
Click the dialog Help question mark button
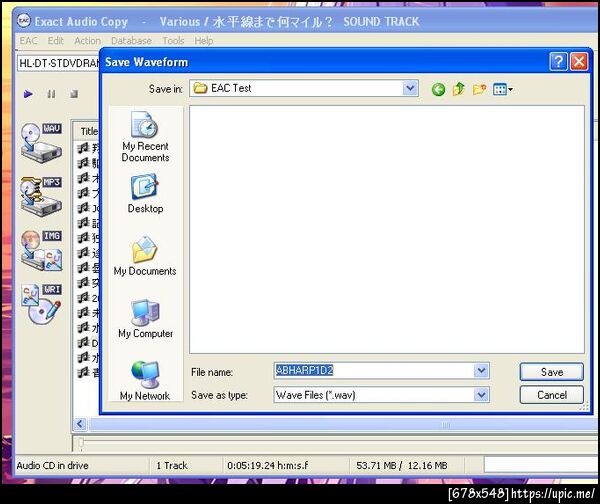pos(558,61)
